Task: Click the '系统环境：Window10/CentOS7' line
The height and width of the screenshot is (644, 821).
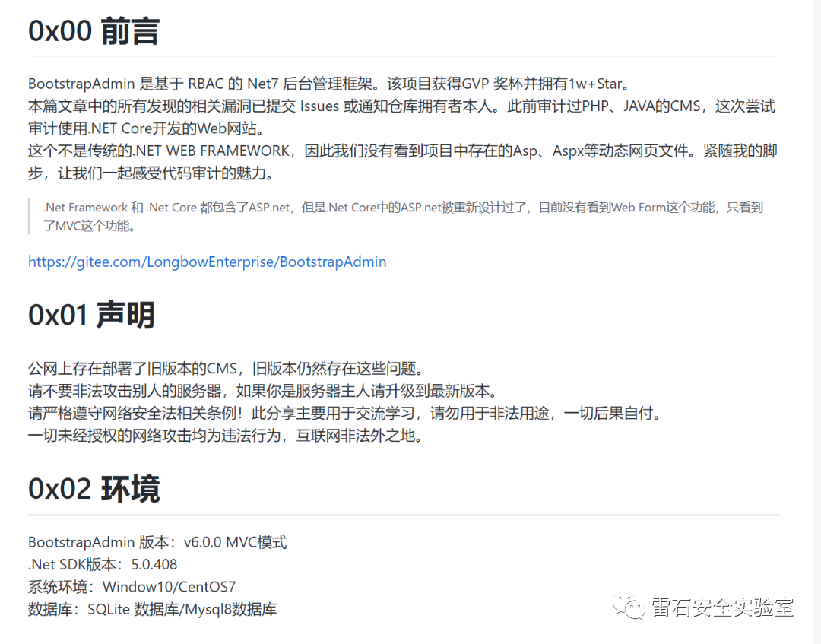Action: pyautogui.click(x=132, y=586)
